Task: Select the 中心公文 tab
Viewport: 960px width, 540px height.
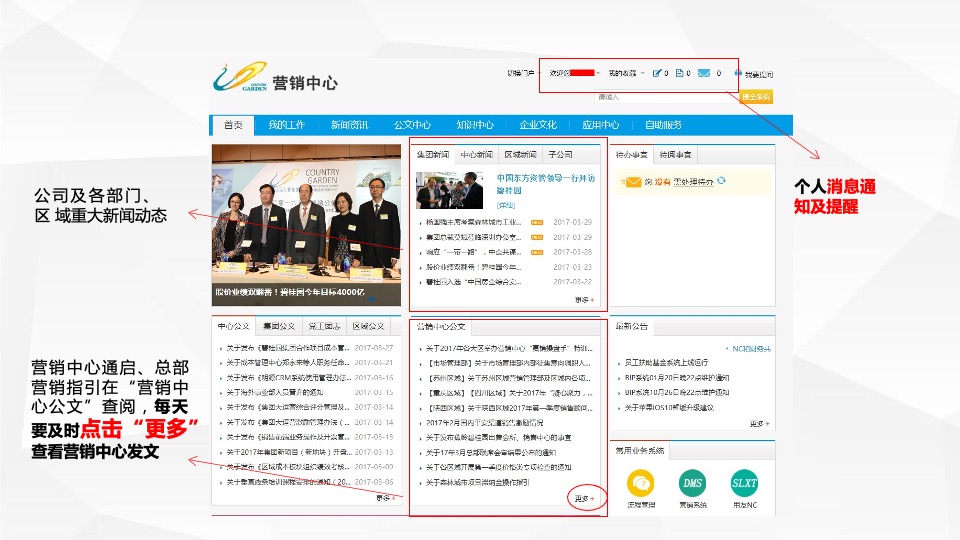Action: [x=234, y=326]
